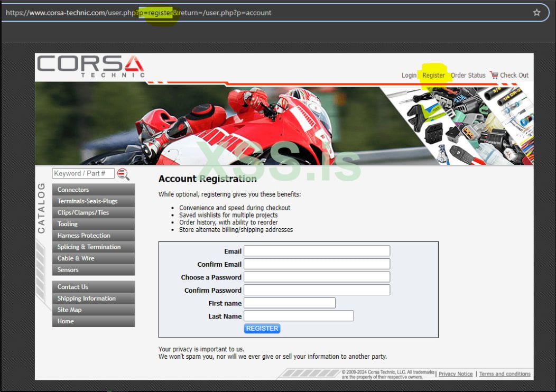Open the Contact Us page
Viewport: 556px width, 392px height.
click(x=93, y=287)
